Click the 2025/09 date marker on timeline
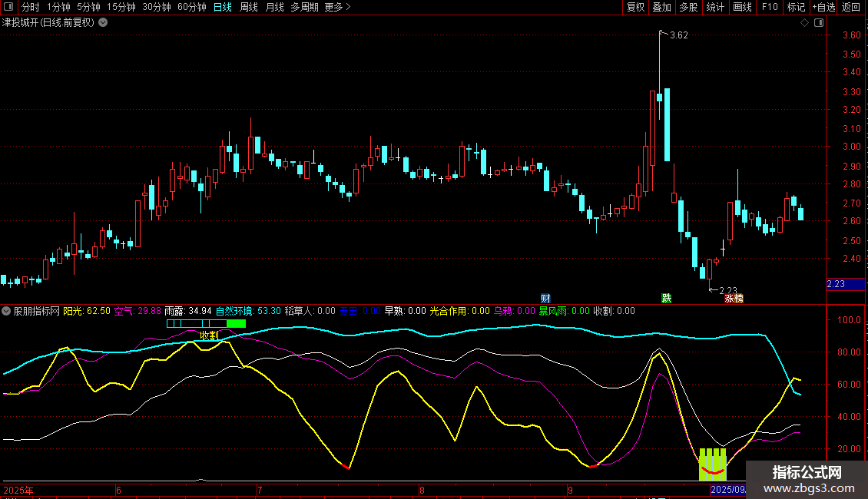The height and width of the screenshot is (499, 868). [x=726, y=490]
